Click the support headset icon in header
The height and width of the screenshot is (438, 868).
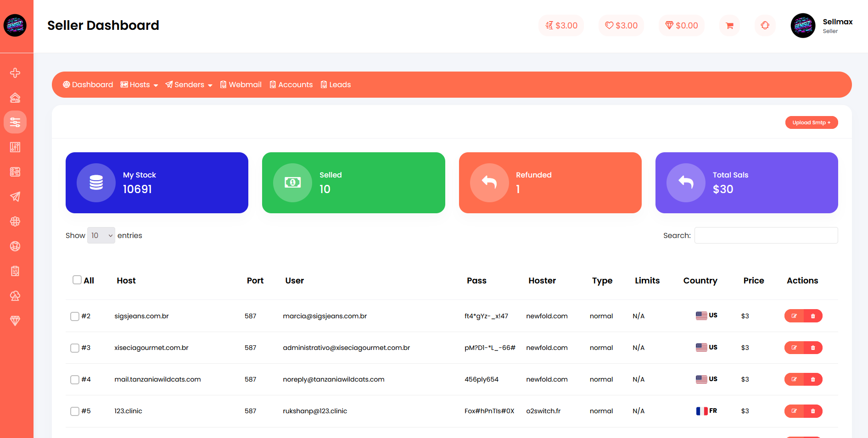[x=765, y=26]
